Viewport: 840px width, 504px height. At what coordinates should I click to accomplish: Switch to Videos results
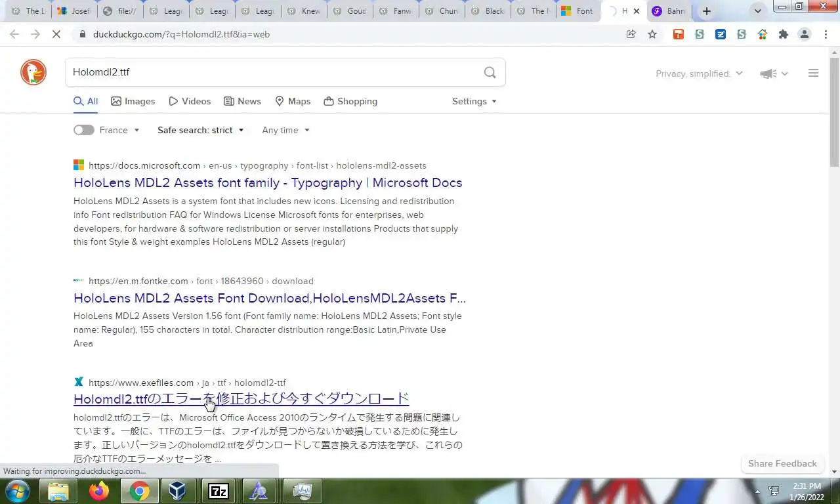190,101
